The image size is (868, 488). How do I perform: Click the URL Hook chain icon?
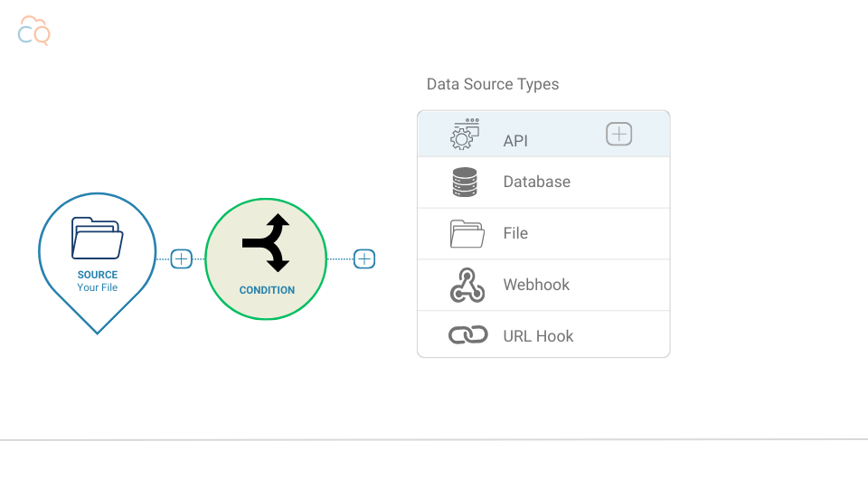(467, 336)
